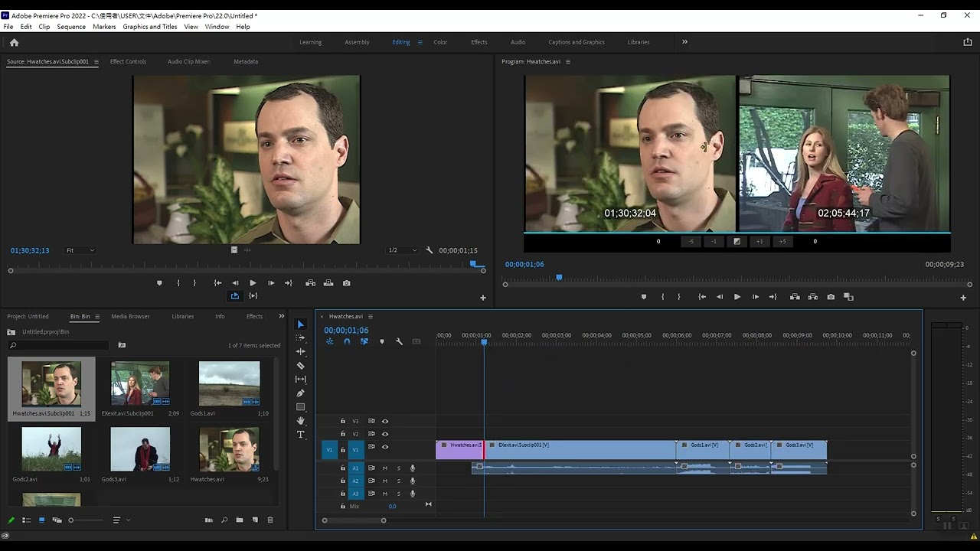Toggle V2 track visibility eye
Viewport: 980px width, 551px height.
click(385, 434)
